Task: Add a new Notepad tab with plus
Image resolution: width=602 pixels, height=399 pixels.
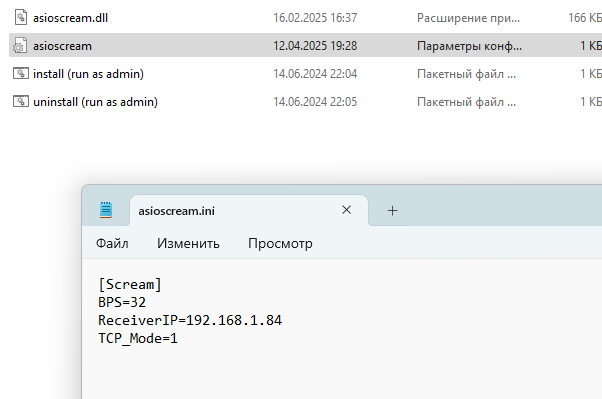Action: click(x=392, y=210)
